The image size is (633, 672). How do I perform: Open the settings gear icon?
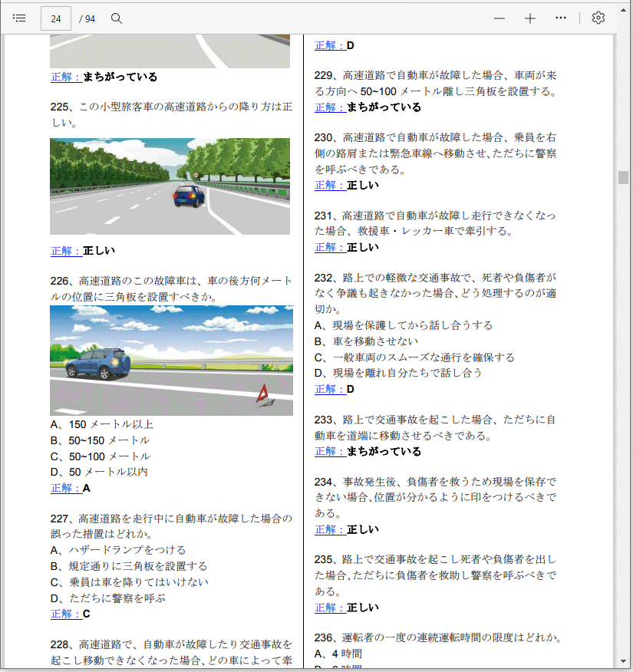point(598,18)
